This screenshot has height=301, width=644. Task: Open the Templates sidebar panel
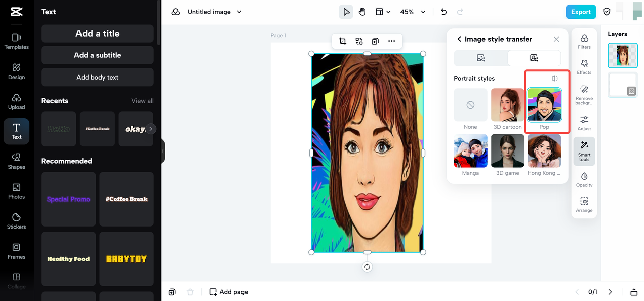(16, 41)
